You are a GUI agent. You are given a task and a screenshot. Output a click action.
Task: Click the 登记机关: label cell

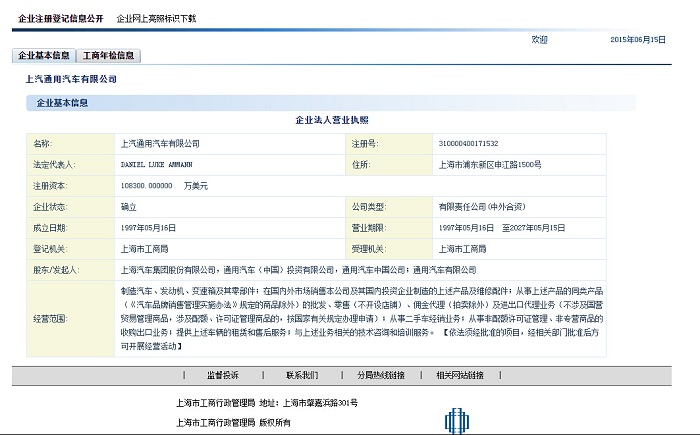[71, 249]
